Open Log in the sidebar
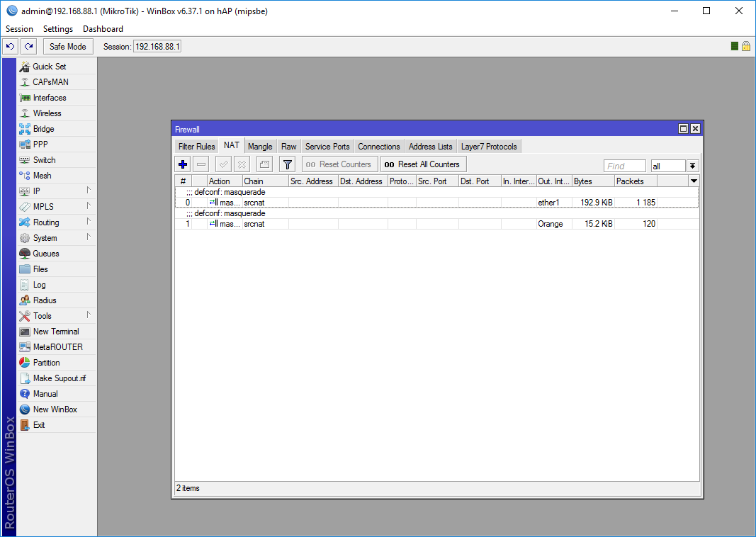756x537 pixels. click(x=57, y=285)
